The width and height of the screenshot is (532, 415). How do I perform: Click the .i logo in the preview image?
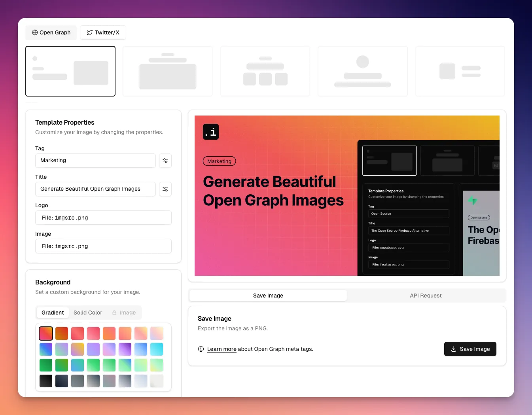(x=210, y=131)
